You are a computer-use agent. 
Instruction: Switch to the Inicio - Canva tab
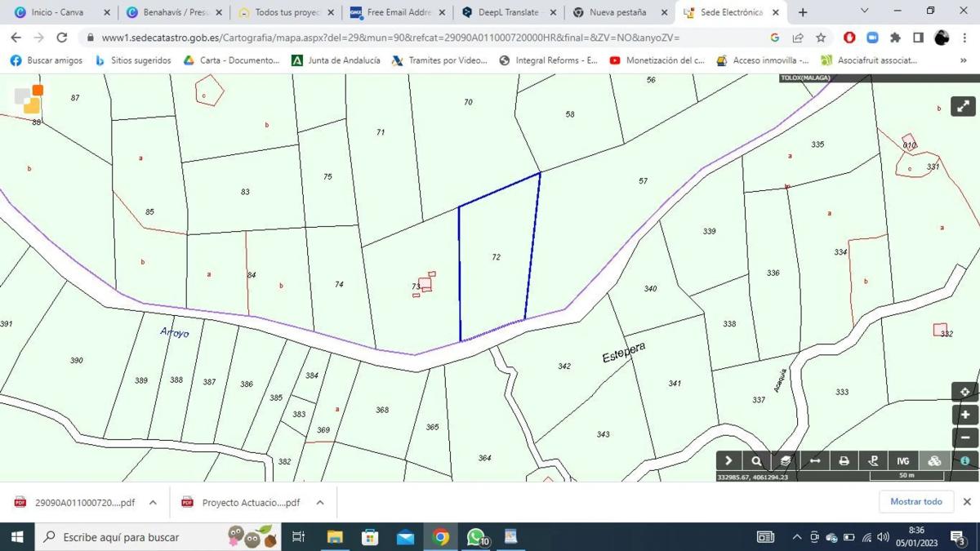[x=57, y=12]
